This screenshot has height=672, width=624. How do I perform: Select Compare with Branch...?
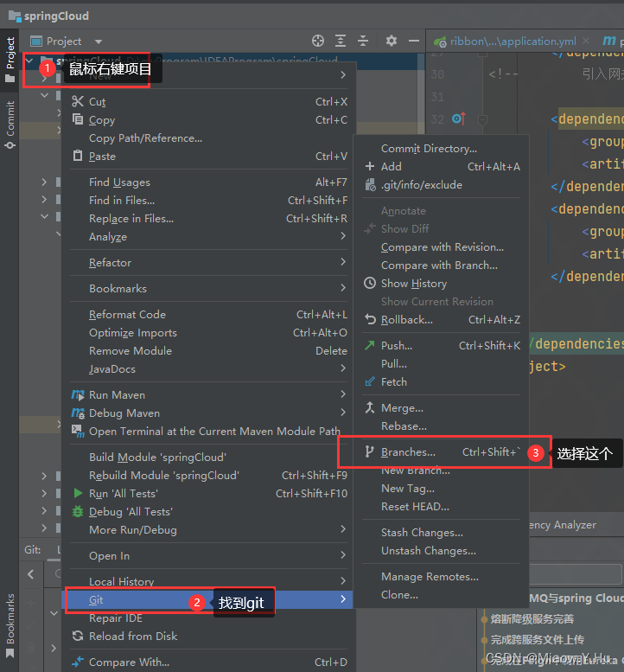439,266
